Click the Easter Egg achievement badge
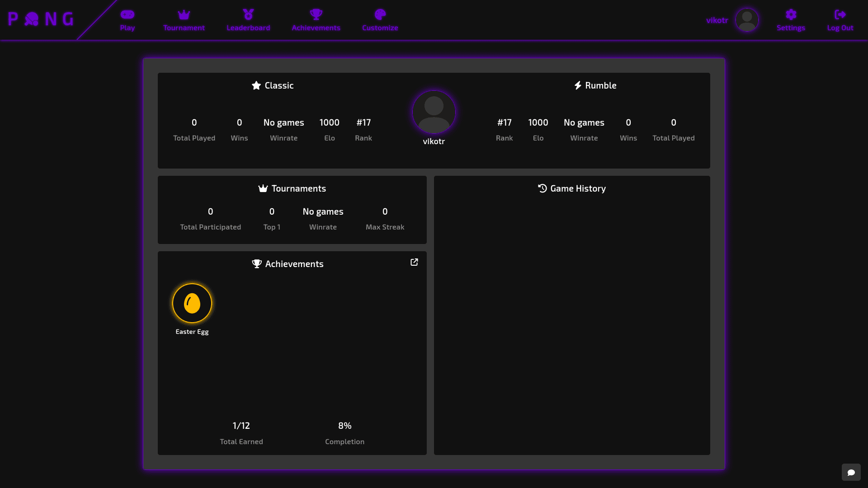Viewport: 868px width, 488px height. 192,303
